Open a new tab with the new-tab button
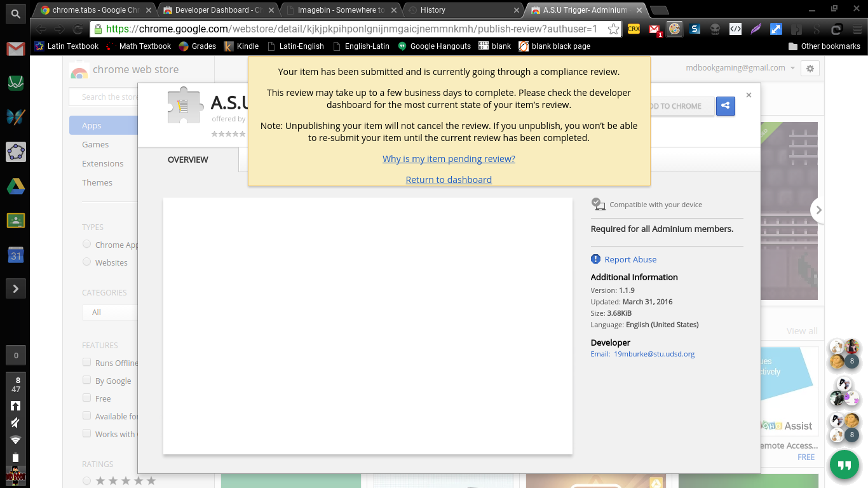The height and width of the screenshot is (488, 868). [660, 10]
